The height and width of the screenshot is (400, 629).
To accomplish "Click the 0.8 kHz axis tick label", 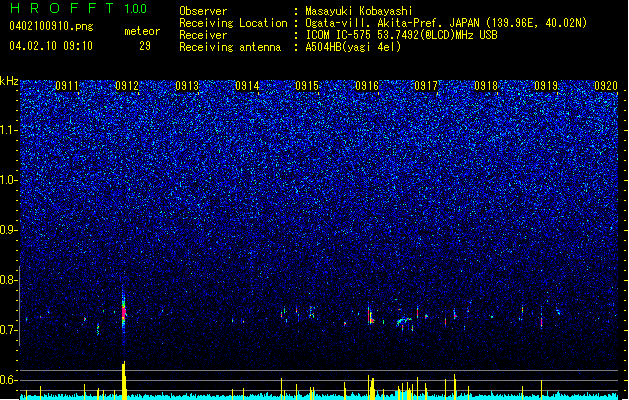I will pyautogui.click(x=9, y=280).
